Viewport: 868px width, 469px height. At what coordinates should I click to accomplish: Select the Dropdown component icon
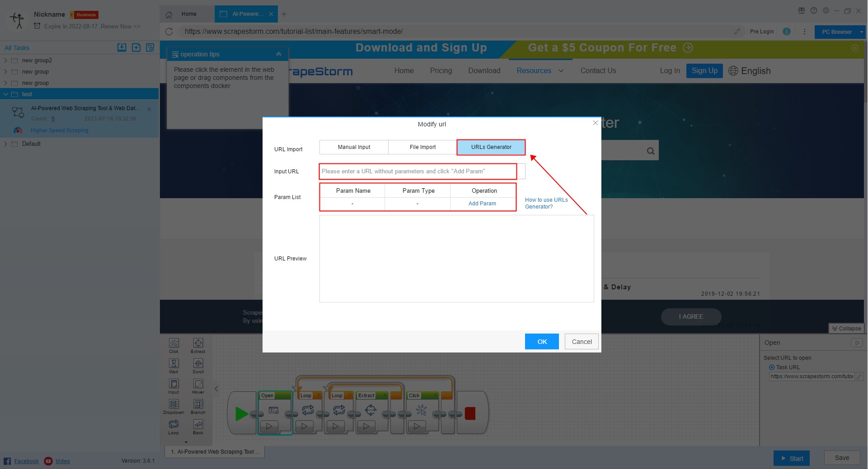(174, 404)
